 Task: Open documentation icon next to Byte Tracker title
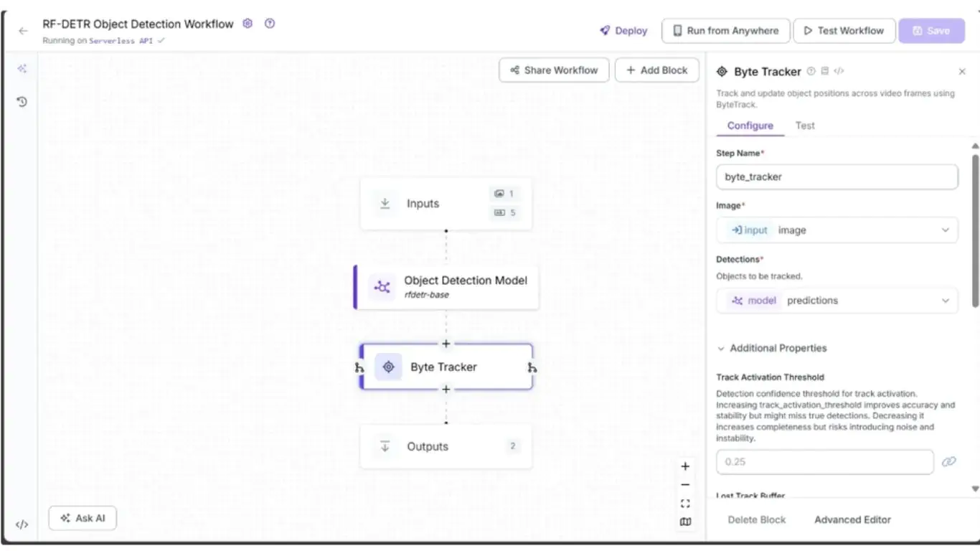click(825, 71)
